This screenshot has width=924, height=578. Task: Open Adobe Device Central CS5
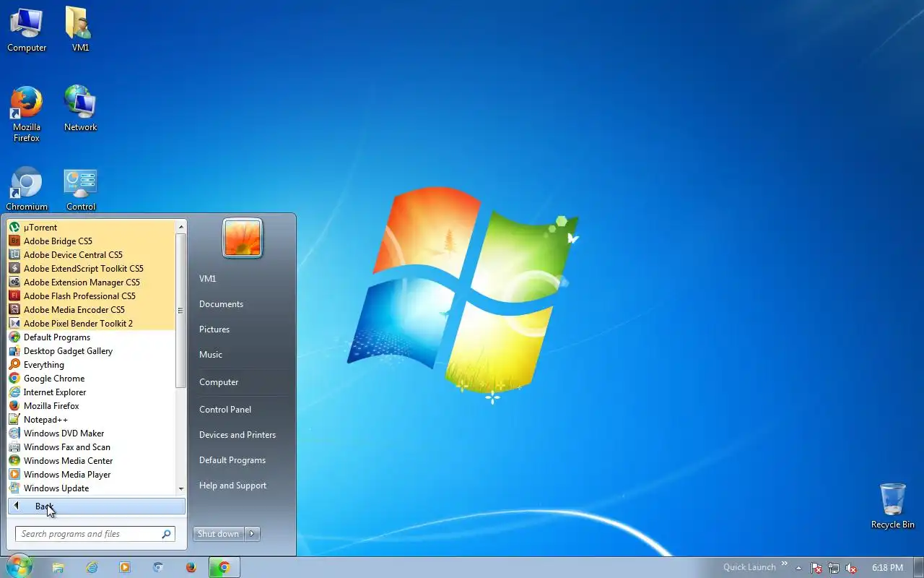91,254
